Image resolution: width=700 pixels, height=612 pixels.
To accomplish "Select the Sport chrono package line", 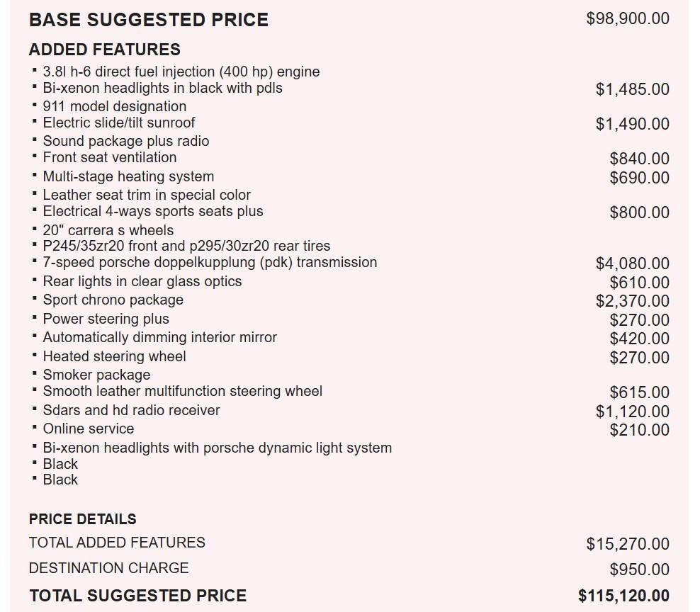I will (113, 300).
